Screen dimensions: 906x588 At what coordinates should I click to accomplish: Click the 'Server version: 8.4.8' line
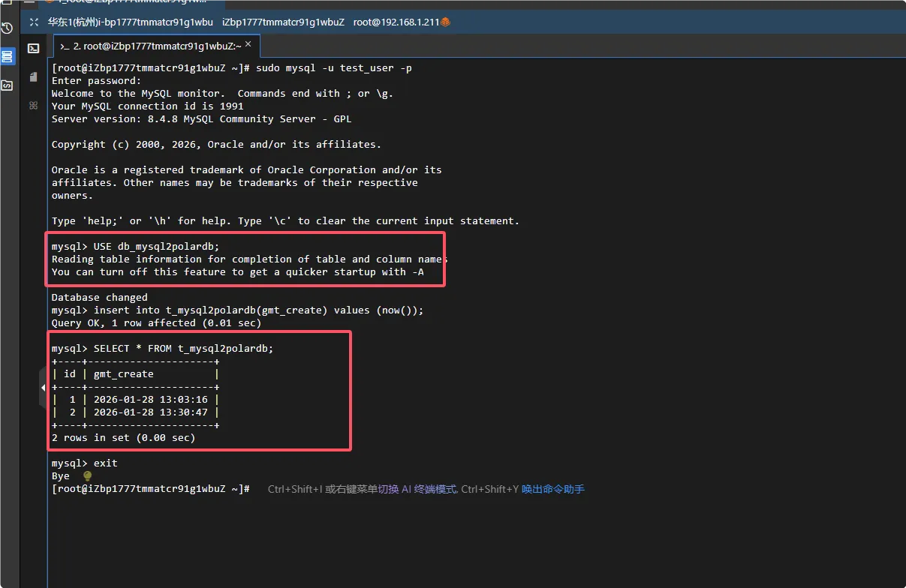point(202,119)
